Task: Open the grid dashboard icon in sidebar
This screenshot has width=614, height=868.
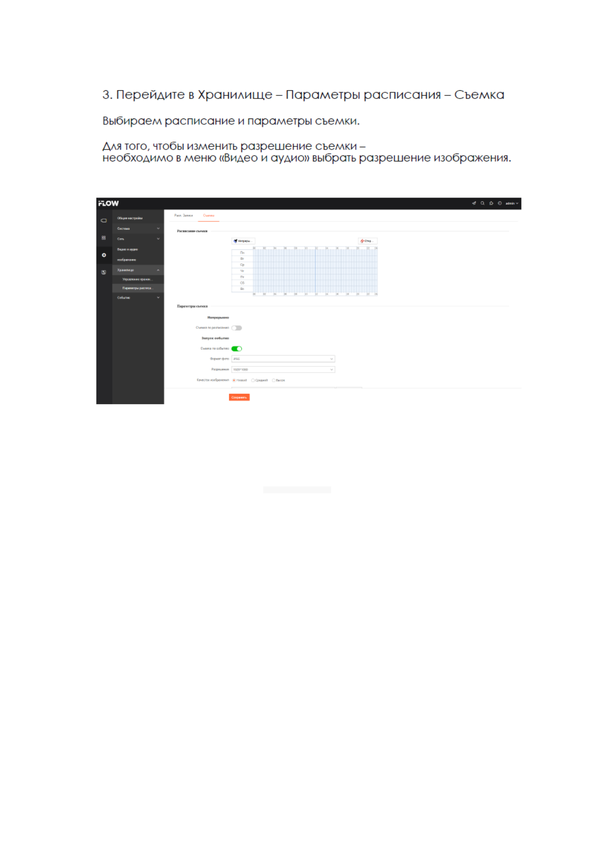Action: pos(104,238)
